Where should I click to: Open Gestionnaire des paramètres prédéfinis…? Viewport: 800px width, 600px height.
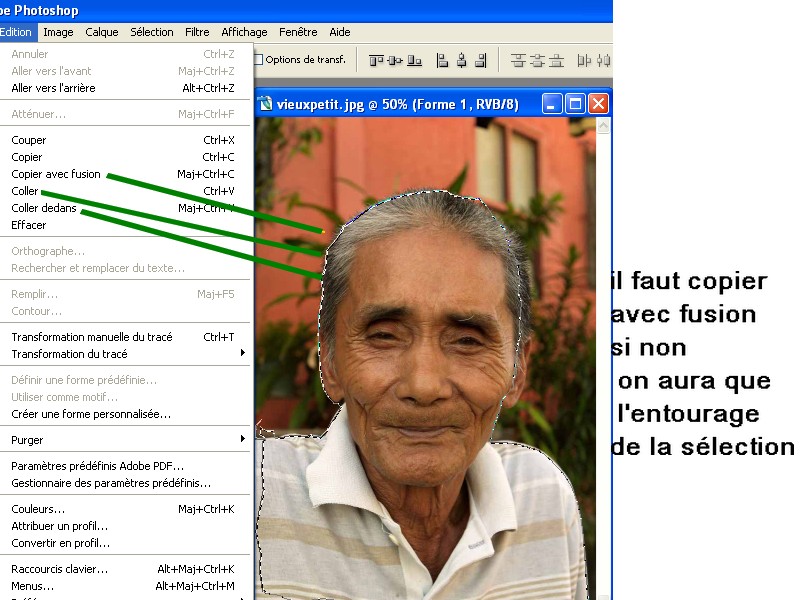(x=126, y=483)
